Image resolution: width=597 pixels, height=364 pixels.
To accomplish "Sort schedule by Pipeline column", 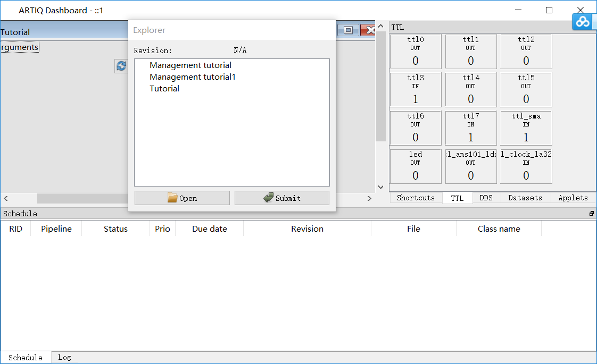I will point(56,228).
